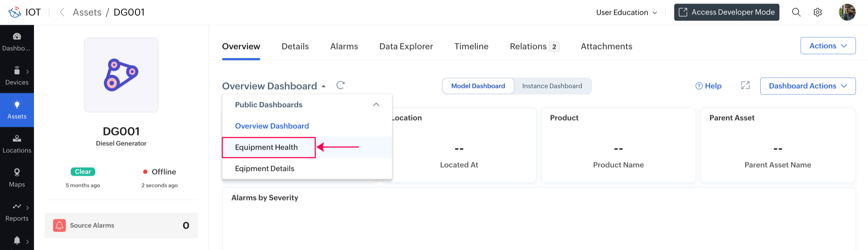Open Dashboard Actions dropdown
Screen dimensions: 868x250
coord(807,86)
